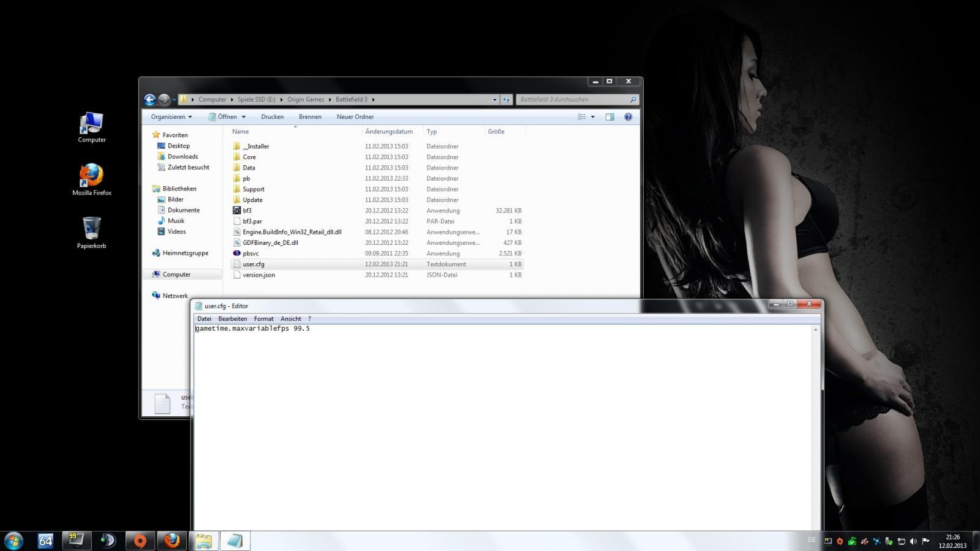Expand the arrow after Battlefield 3 breadcrumb
Screen dimensions: 980x551
point(373,99)
